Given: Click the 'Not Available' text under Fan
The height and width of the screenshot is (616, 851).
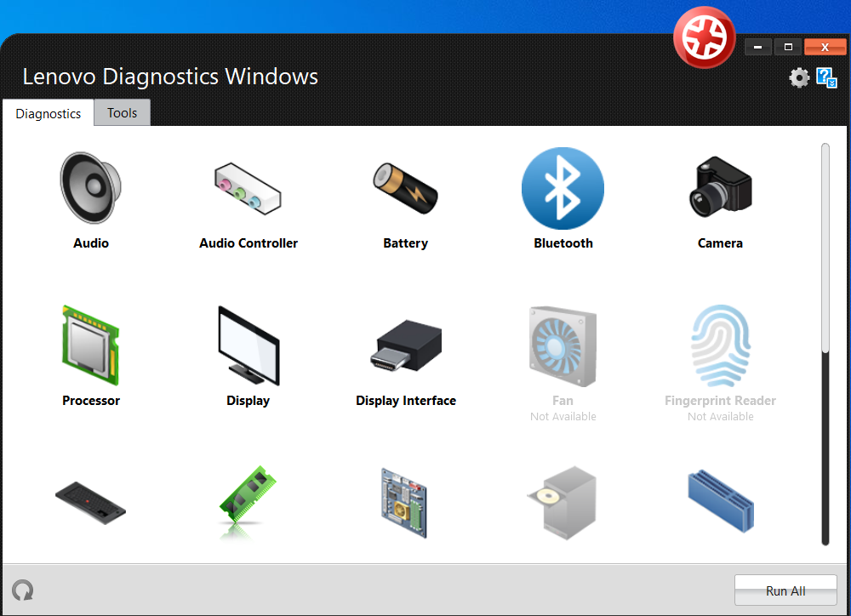Looking at the screenshot, I should pos(563,416).
